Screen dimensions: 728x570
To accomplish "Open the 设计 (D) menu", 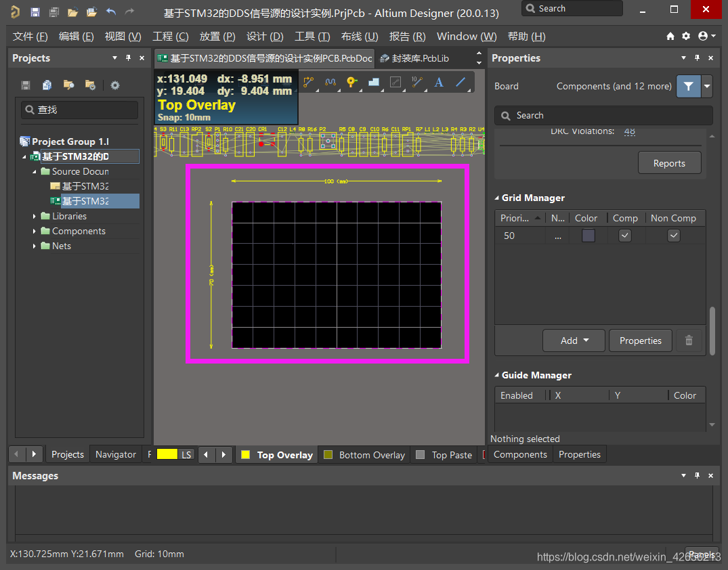I will [265, 36].
